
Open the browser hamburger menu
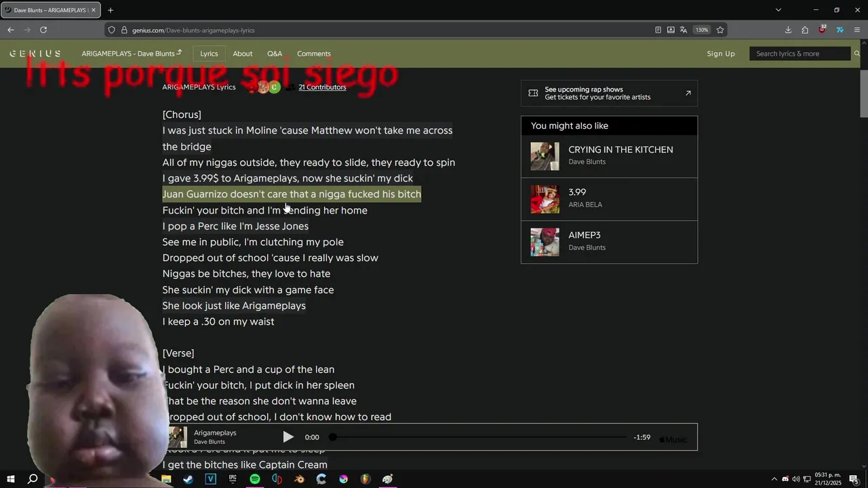pyautogui.click(x=857, y=30)
